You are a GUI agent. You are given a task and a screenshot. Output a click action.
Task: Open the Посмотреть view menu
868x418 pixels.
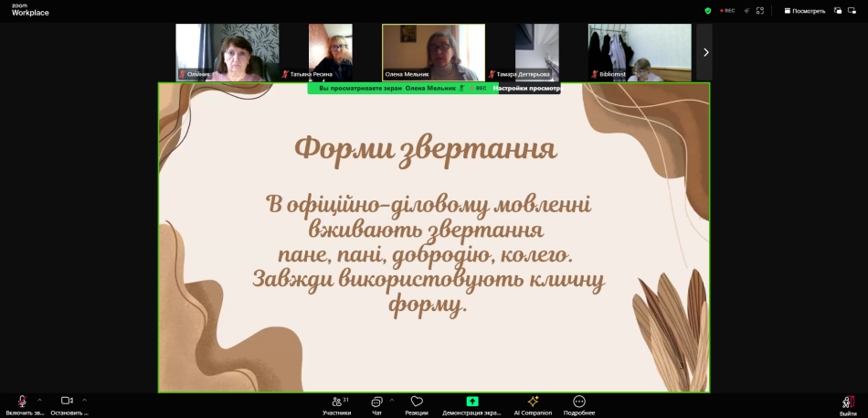pos(804,11)
